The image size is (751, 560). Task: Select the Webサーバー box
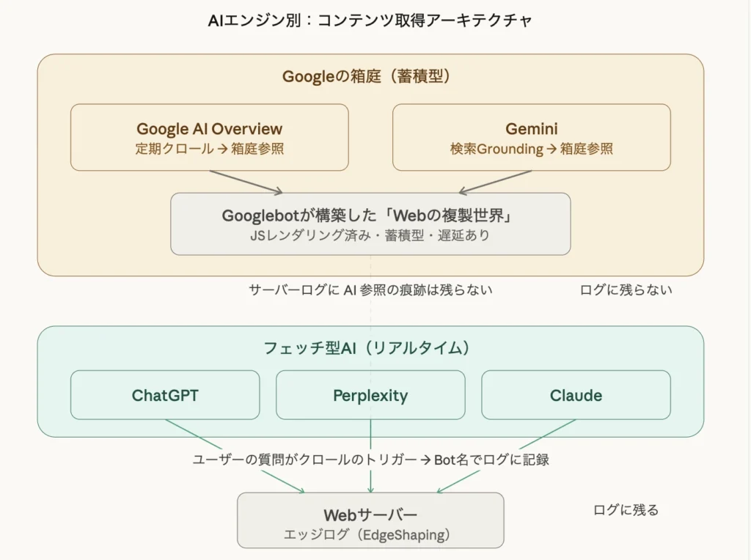click(370, 520)
